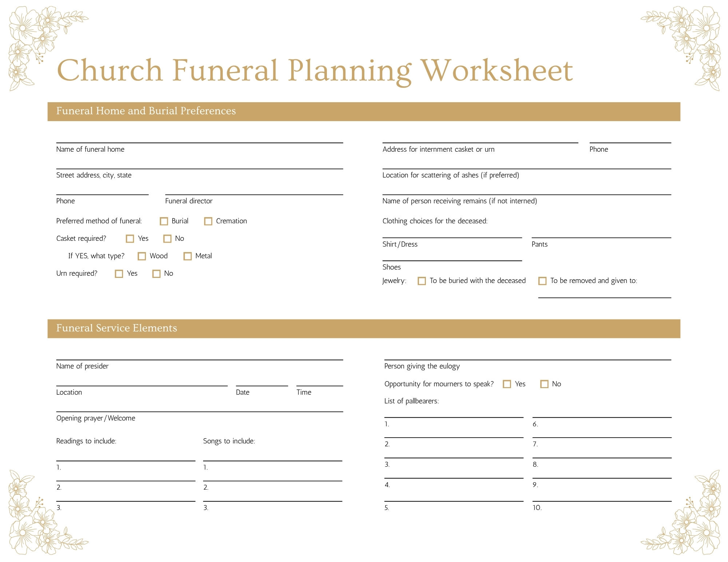Check the Cremation checkbox
Screen dimensions: 728x562
click(208, 221)
